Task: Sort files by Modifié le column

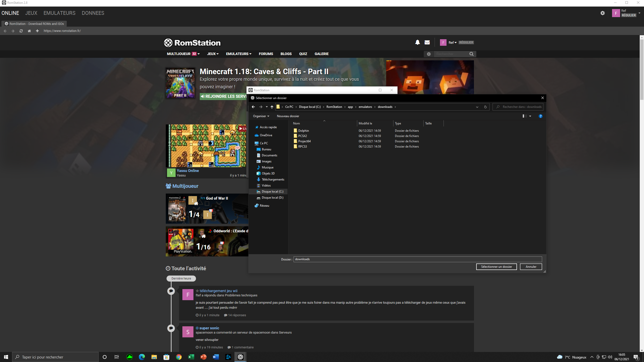Action: [375, 123]
